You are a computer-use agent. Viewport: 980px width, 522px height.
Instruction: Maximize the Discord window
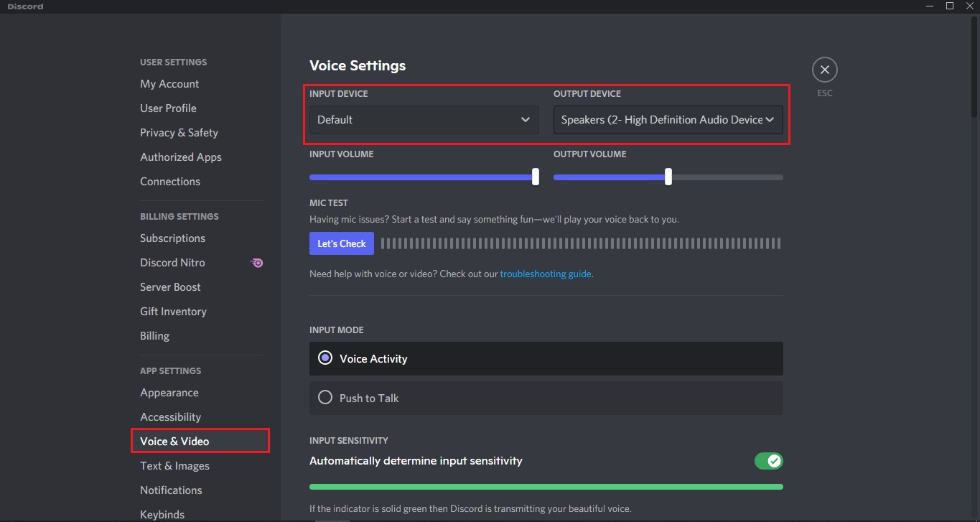point(949,6)
